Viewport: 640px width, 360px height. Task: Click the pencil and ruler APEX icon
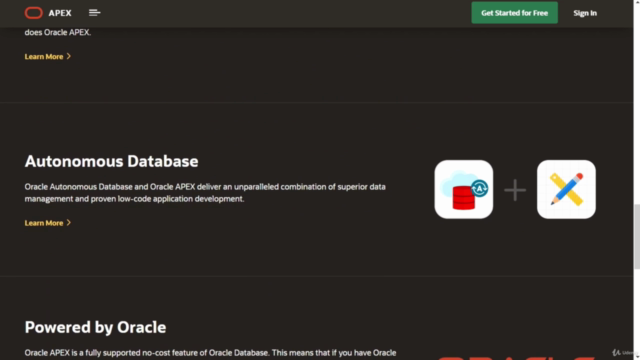tap(566, 189)
